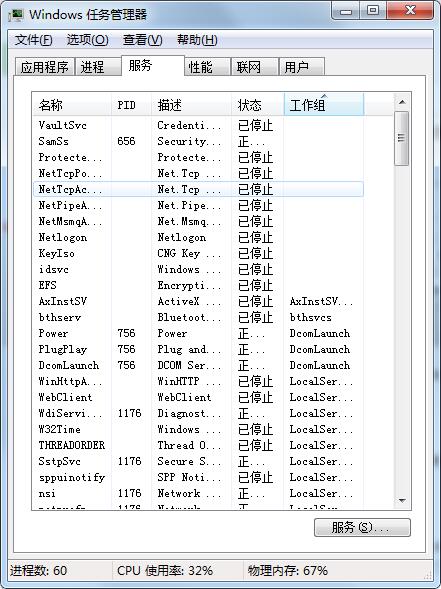
Task: Open the 帮助(H) menu
Action: 197,40
